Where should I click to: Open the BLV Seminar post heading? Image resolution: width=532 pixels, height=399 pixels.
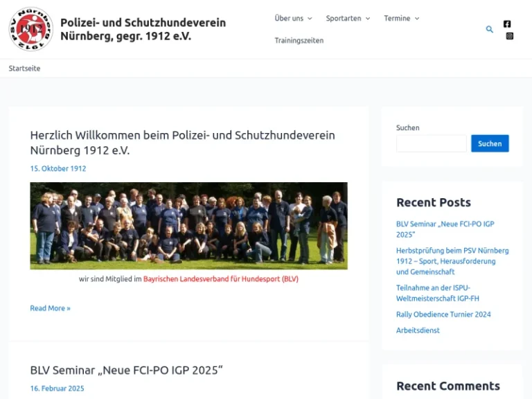(x=127, y=370)
